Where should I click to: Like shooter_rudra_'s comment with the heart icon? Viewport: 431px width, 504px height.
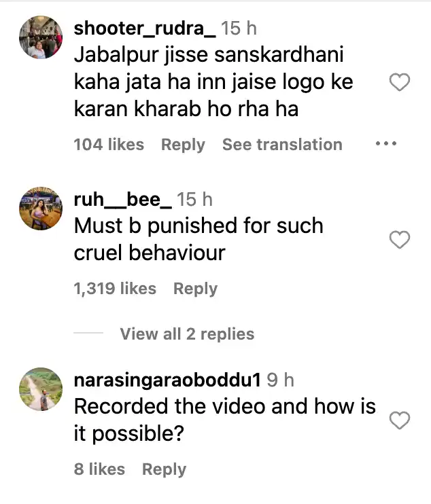(x=400, y=82)
